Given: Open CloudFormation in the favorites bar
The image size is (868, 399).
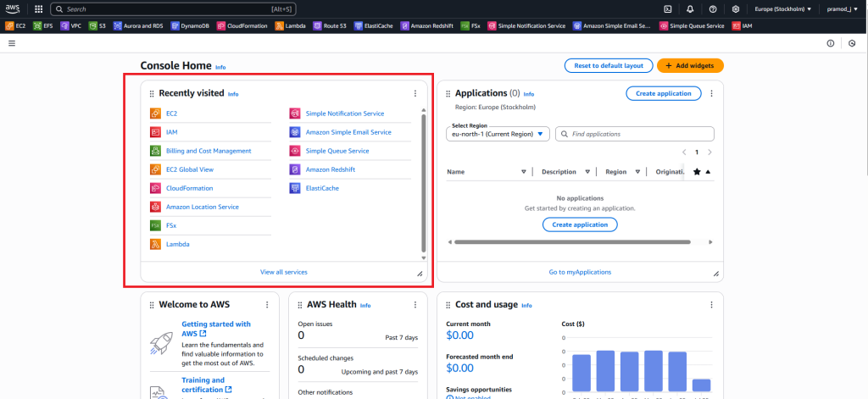Looking at the screenshot, I should click(x=242, y=25).
